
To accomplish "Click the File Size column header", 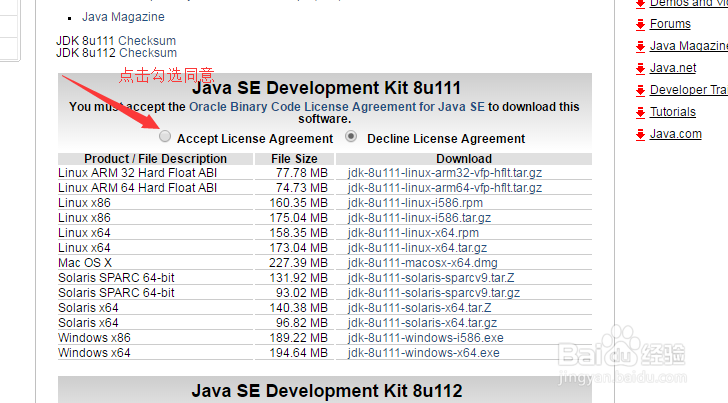I will [294, 159].
